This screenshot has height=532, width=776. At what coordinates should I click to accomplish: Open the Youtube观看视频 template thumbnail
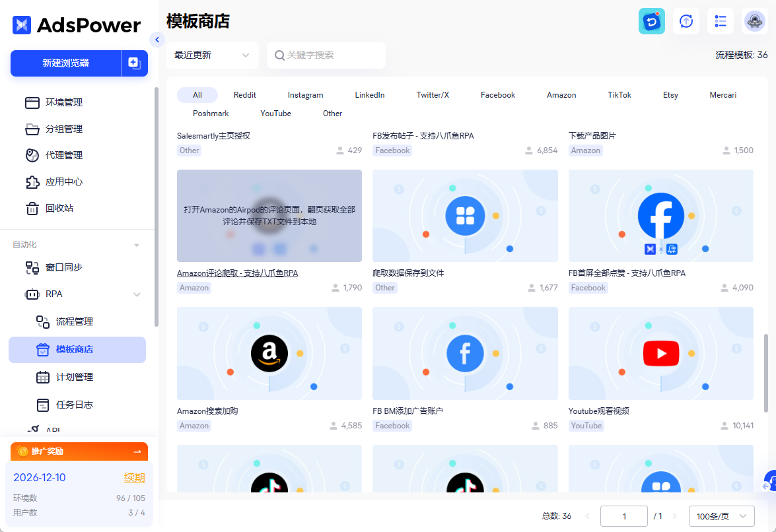click(x=661, y=354)
